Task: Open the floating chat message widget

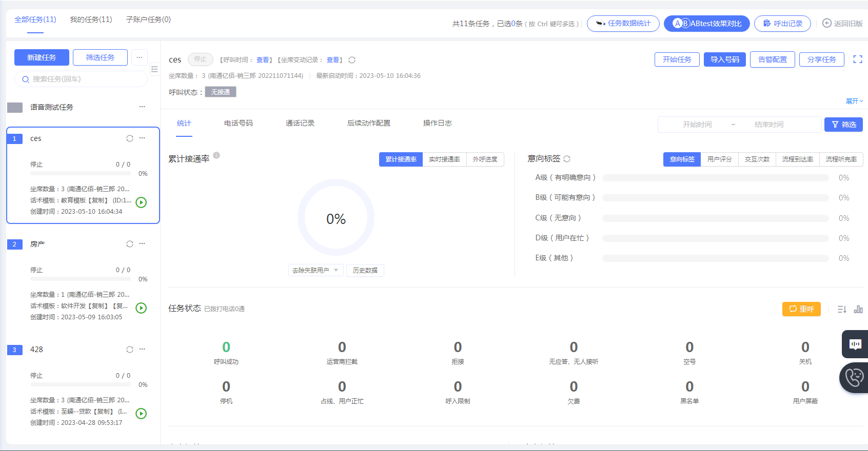Action: click(x=855, y=344)
